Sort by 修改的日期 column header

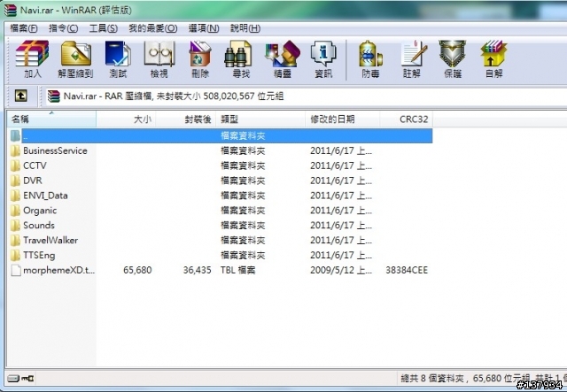pyautogui.click(x=343, y=119)
